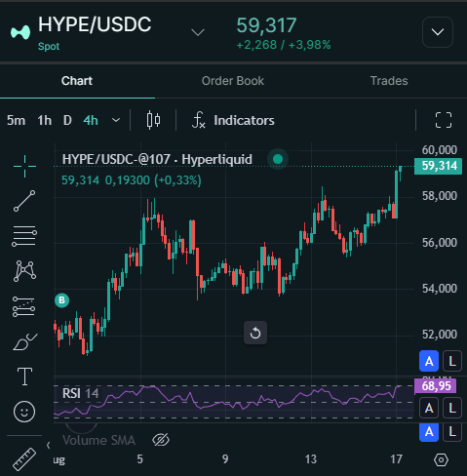Click the HYPE/USDC pair title
Image resolution: width=467 pixels, height=476 pixels.
tap(95, 24)
